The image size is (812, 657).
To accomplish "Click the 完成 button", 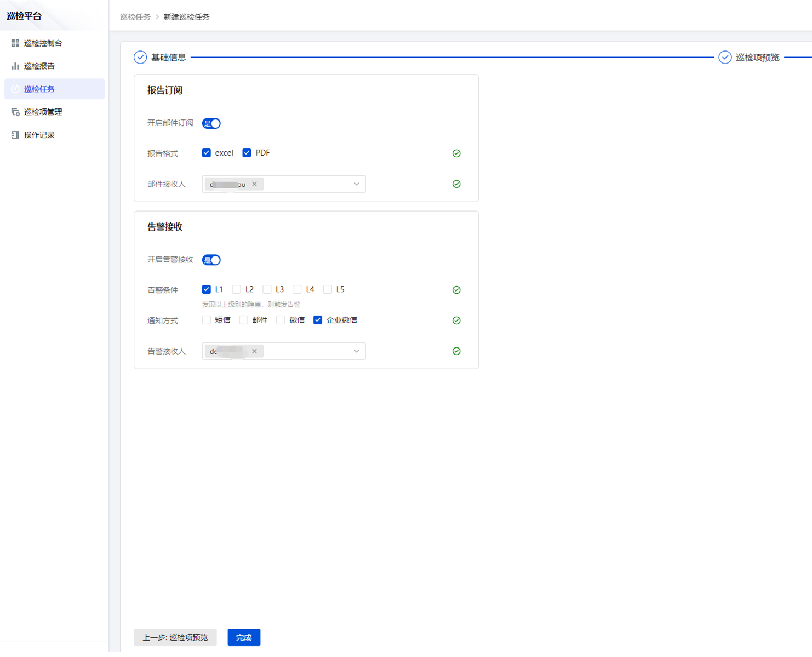I will coord(244,637).
